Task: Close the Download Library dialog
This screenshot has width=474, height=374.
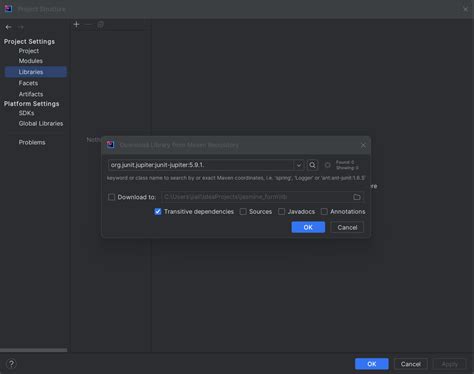Action: point(363,145)
